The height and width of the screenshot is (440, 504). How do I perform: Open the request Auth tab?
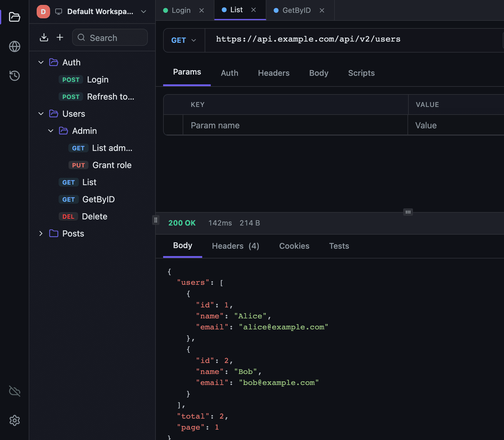pos(229,73)
